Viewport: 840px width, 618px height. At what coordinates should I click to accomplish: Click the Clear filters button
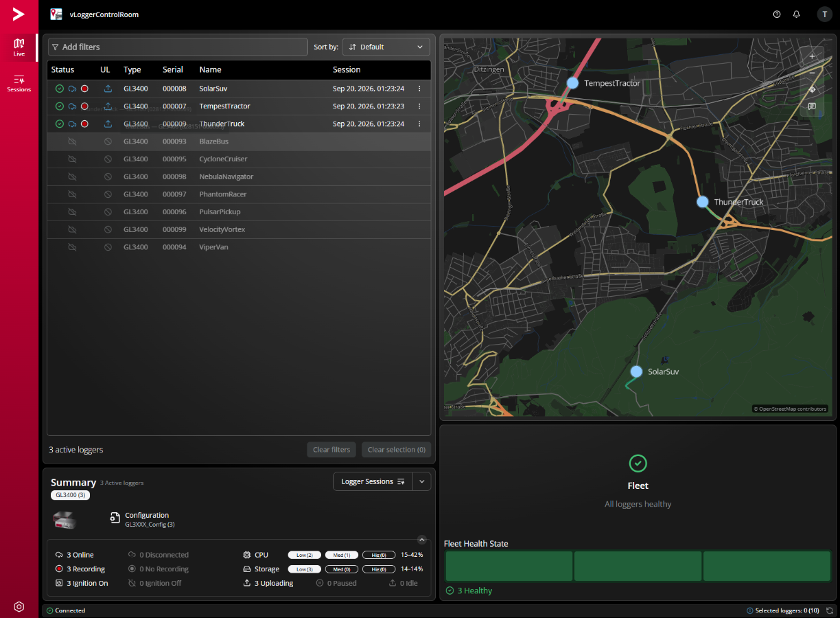coord(331,450)
